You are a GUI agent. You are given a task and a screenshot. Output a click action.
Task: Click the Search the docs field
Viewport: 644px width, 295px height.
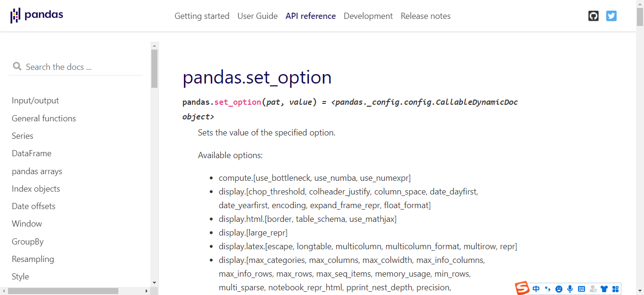(75, 67)
